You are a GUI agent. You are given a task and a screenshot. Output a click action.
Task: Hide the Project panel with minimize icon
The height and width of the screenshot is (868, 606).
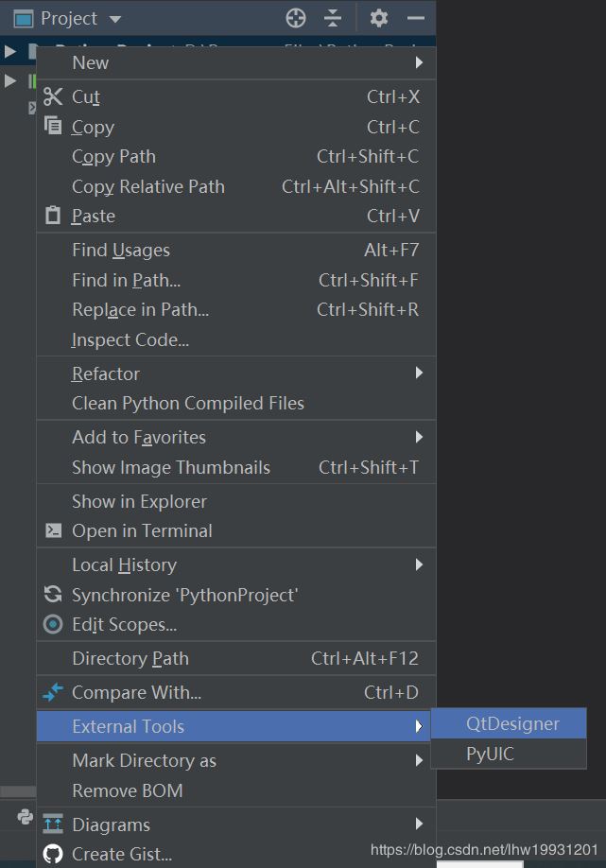415,18
